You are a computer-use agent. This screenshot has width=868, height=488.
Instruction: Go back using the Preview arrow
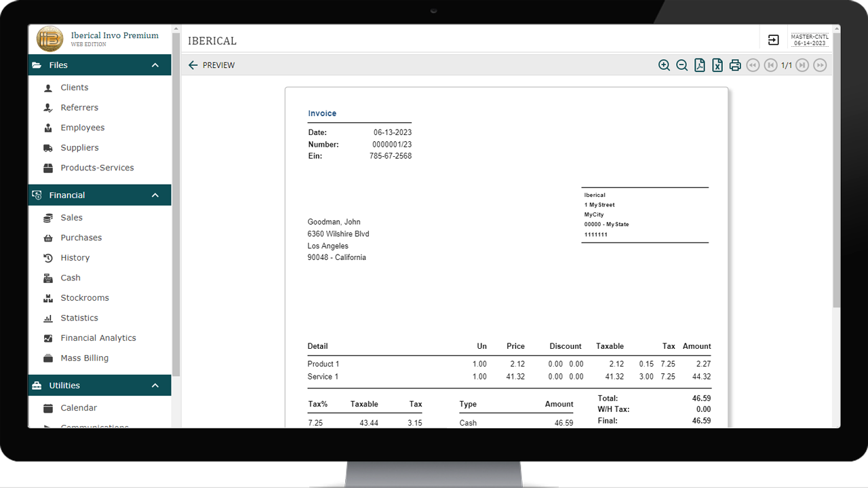click(x=193, y=65)
